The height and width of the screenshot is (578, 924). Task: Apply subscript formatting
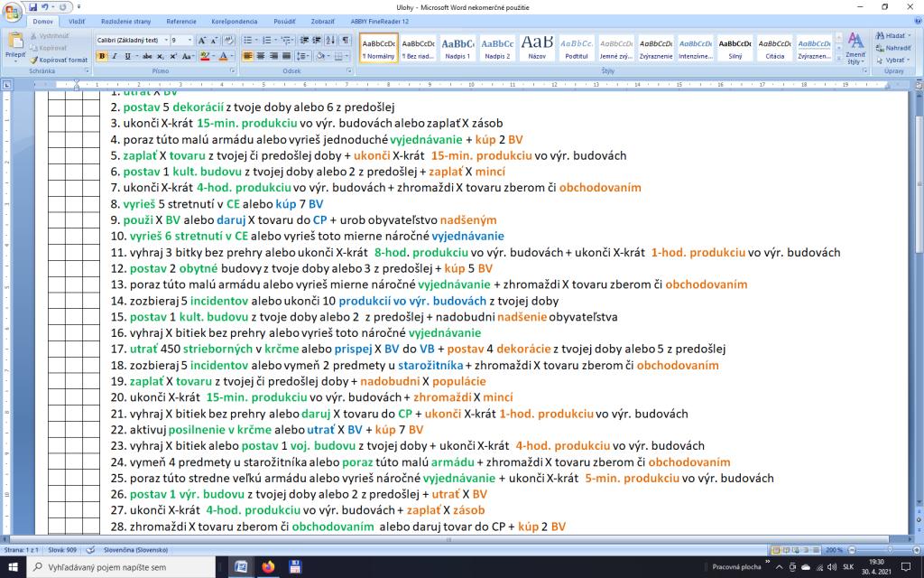161,56
